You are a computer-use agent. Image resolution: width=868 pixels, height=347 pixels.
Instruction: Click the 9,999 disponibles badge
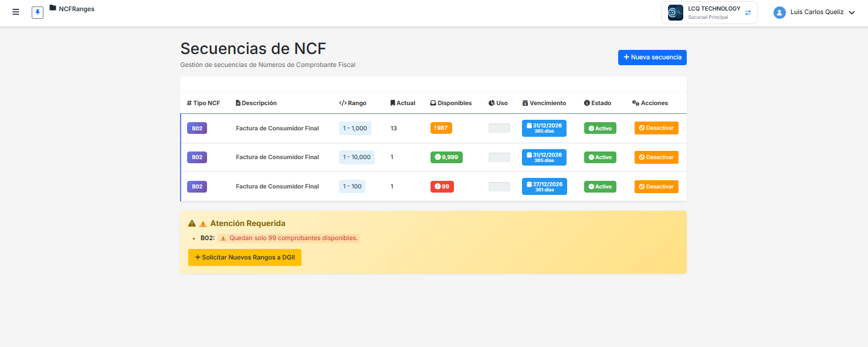pyautogui.click(x=446, y=157)
